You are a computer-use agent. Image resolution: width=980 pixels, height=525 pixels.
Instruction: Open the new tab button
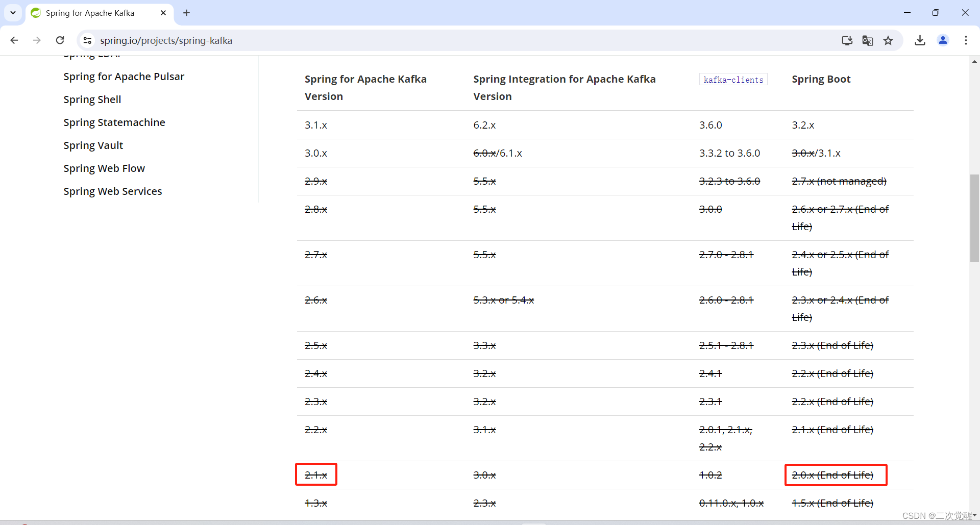click(x=186, y=13)
